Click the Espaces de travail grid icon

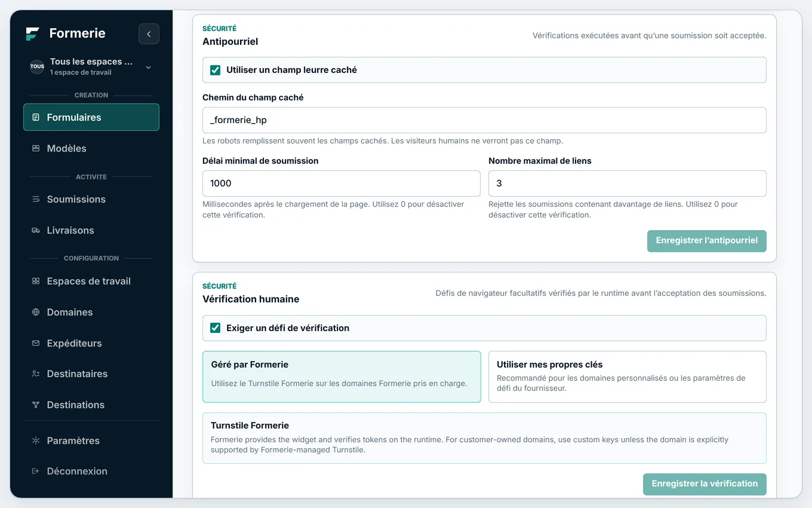pos(36,281)
